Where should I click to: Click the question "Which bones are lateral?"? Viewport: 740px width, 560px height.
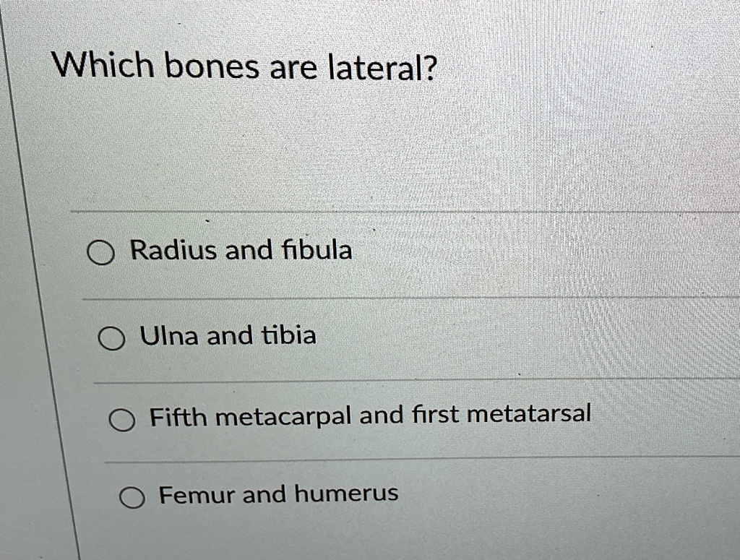pyautogui.click(x=246, y=66)
